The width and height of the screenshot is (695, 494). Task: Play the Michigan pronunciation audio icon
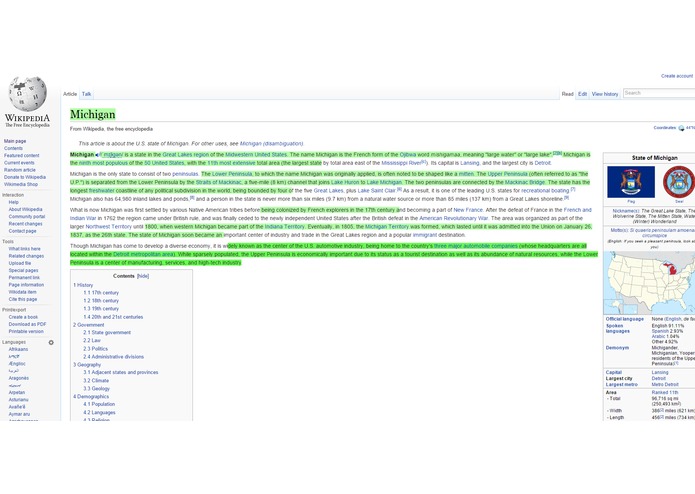coord(97,155)
